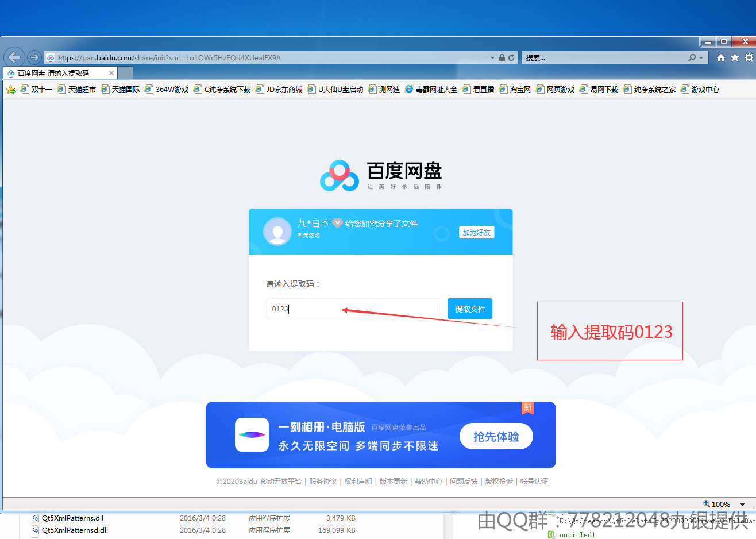756x539 pixels.
Task: Open the 问题反馈 footer link
Action: point(464,482)
